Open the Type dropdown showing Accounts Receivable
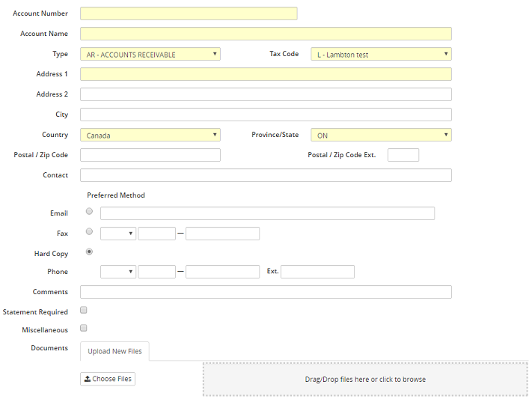 [150, 54]
